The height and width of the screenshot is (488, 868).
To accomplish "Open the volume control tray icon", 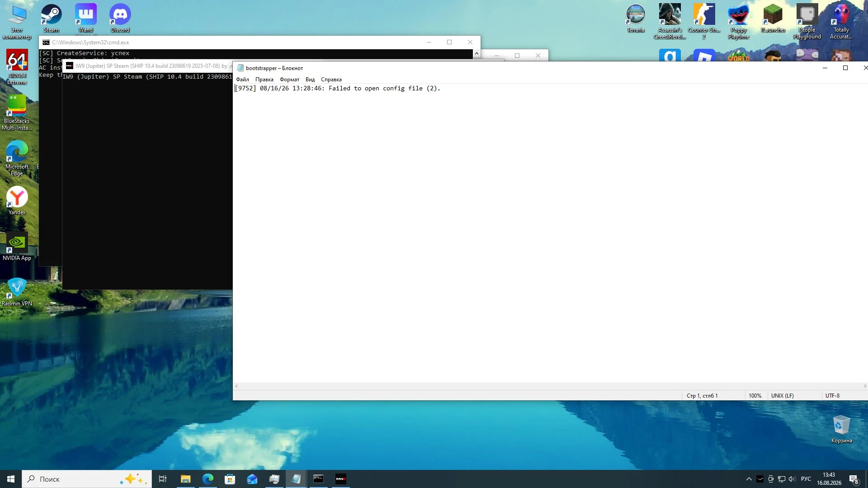I will (792, 479).
